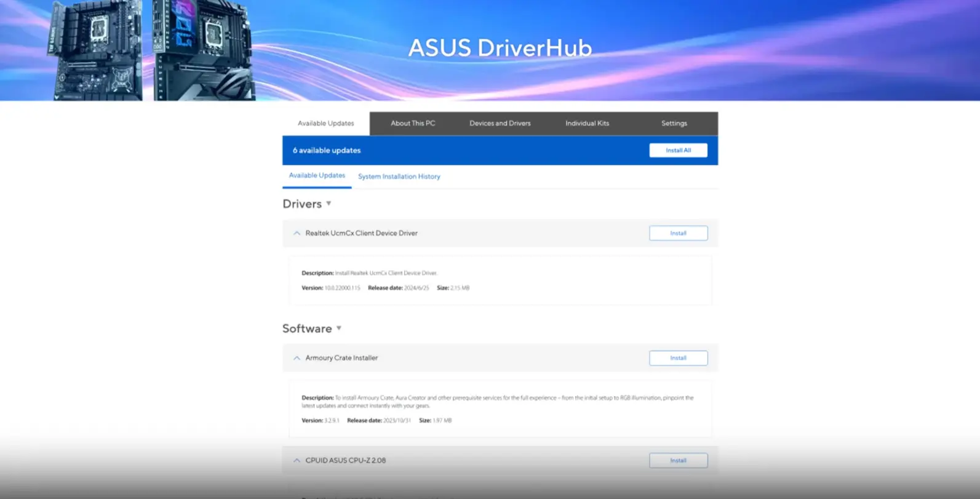Screen dimensions: 980x499
Task: Open the Settings tab
Action: click(674, 123)
